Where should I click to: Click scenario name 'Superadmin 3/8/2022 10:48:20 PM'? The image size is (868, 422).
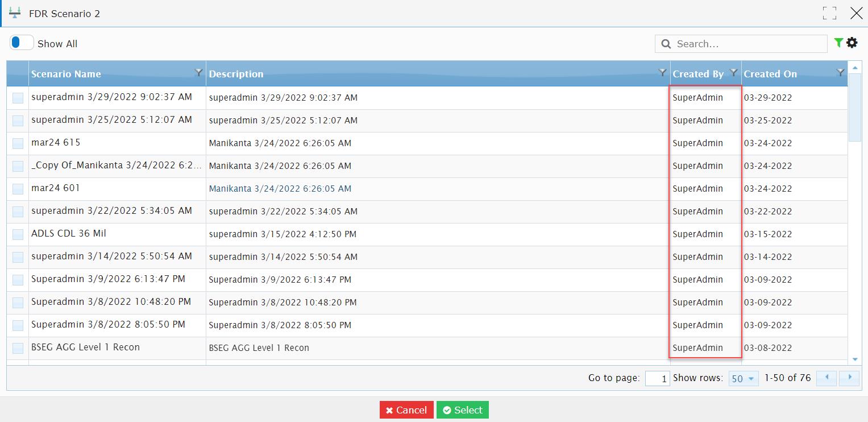point(111,301)
